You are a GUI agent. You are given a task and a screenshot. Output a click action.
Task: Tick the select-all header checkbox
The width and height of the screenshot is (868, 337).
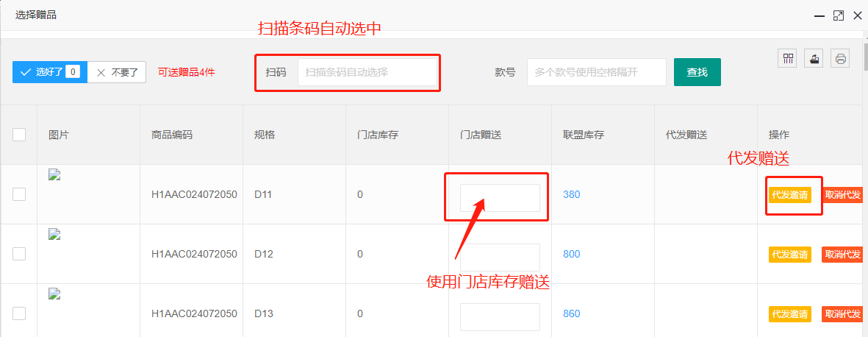19,134
